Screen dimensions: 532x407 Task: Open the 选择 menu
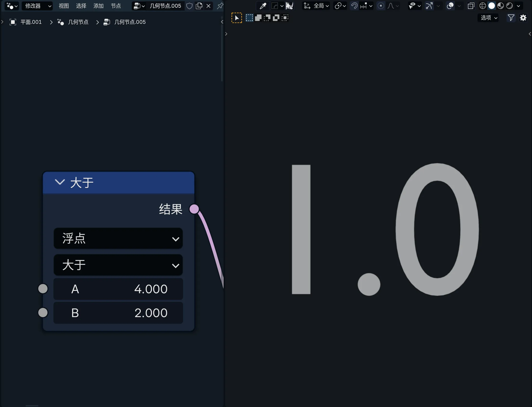(x=81, y=6)
